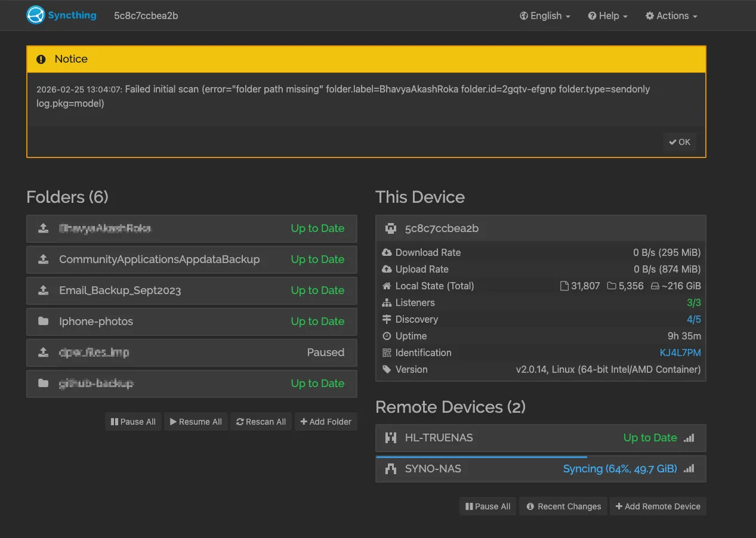Click the send-only icon beside CommunityApplicationsAppdataBackup
756x538 pixels.
43,259
